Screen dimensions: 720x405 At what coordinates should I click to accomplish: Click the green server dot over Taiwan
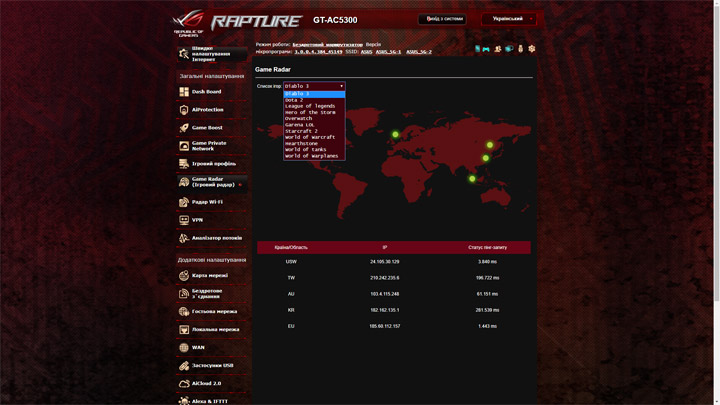(486, 158)
